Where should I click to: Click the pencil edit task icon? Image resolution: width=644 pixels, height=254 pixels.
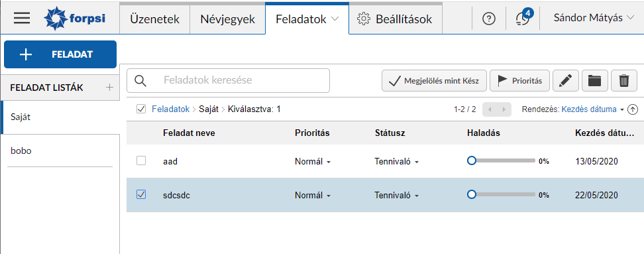pos(566,80)
